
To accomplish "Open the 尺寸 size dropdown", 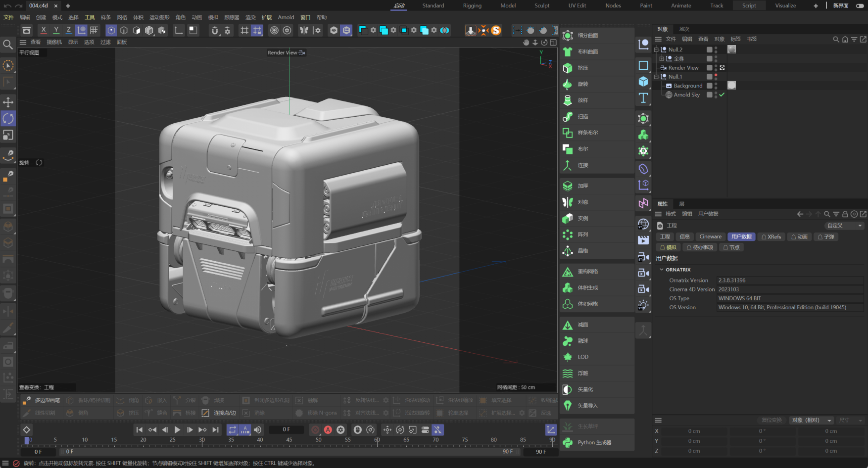I will click(850, 421).
